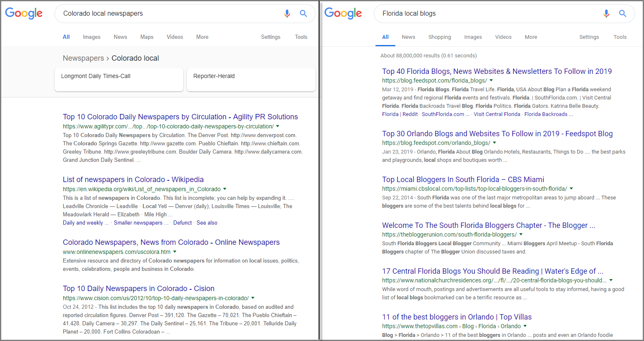Expand dropdown arrow next to feedspot orlando_blogs URL
Viewport: 644px width, 341px height.
click(494, 143)
